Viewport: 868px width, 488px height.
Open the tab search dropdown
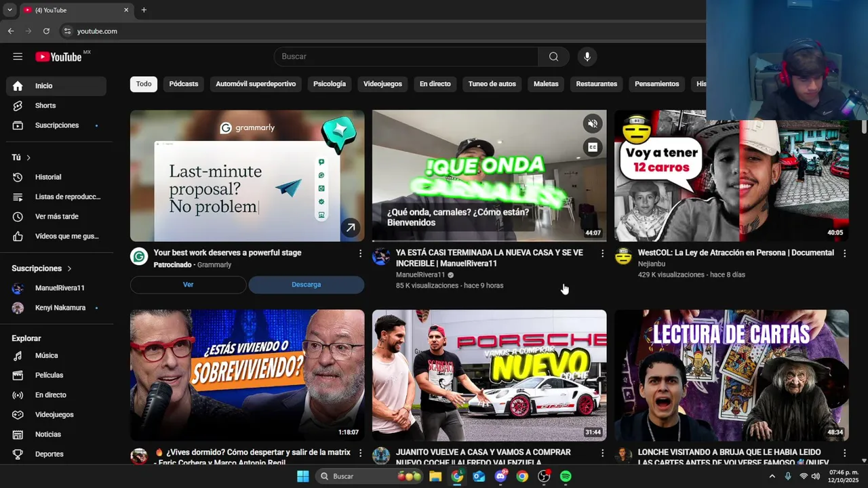(x=9, y=10)
